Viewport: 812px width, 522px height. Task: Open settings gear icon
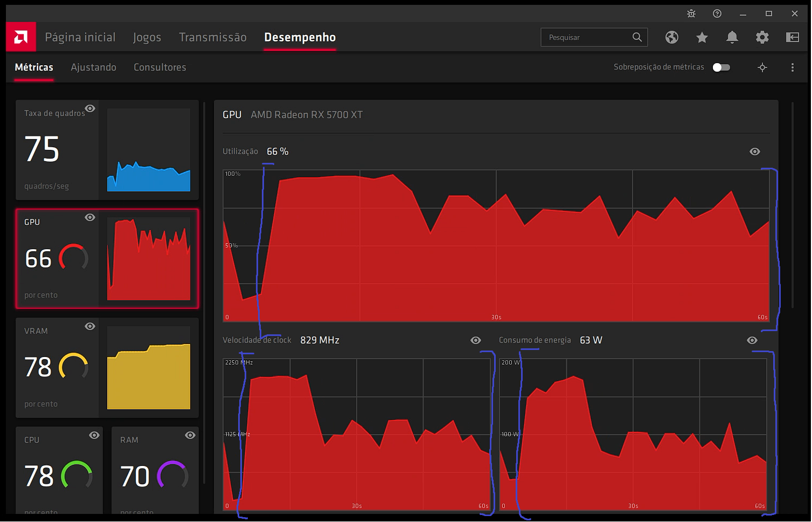coord(762,37)
